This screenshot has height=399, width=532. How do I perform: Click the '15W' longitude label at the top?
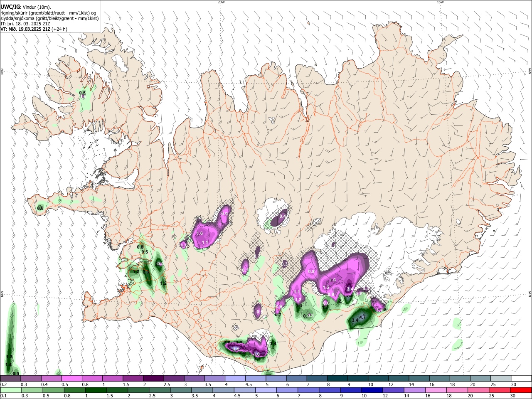[440, 2]
